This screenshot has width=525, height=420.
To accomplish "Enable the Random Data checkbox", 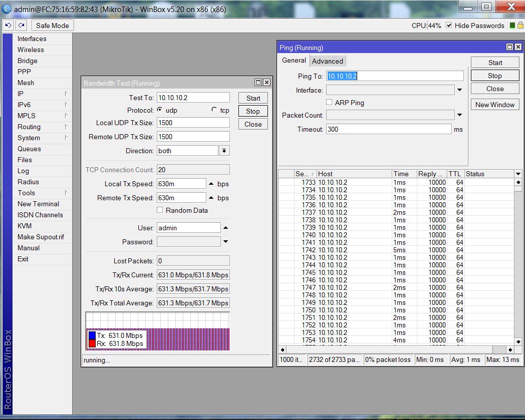I will click(x=160, y=210).
